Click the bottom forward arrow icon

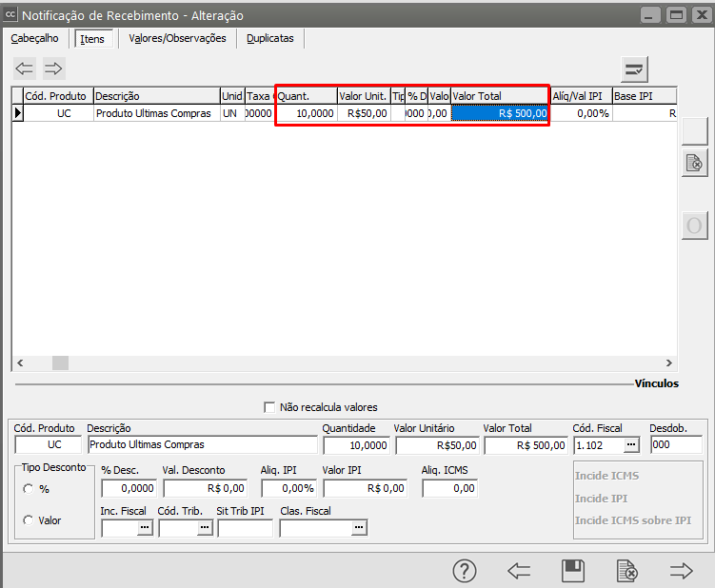click(x=681, y=570)
